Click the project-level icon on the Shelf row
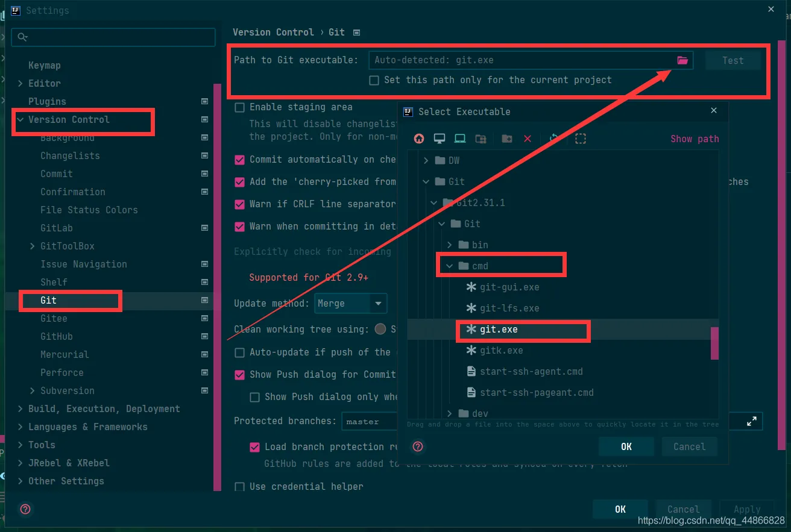 (x=204, y=282)
